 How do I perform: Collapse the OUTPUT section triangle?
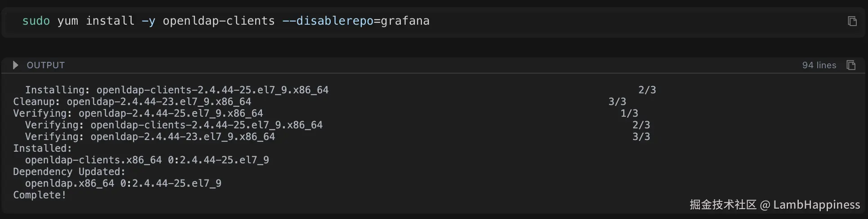point(16,65)
